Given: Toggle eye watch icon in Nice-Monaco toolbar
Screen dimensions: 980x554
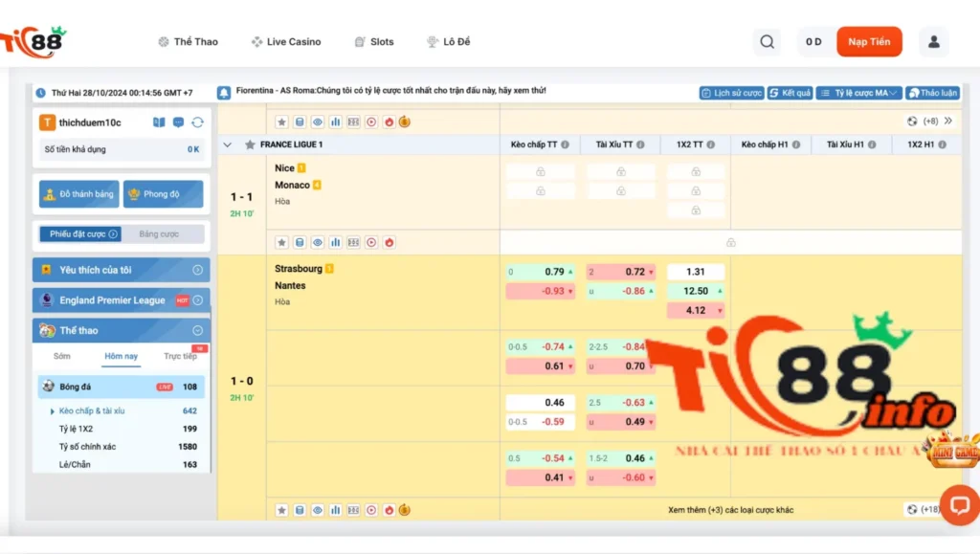Looking at the screenshot, I should tap(318, 242).
